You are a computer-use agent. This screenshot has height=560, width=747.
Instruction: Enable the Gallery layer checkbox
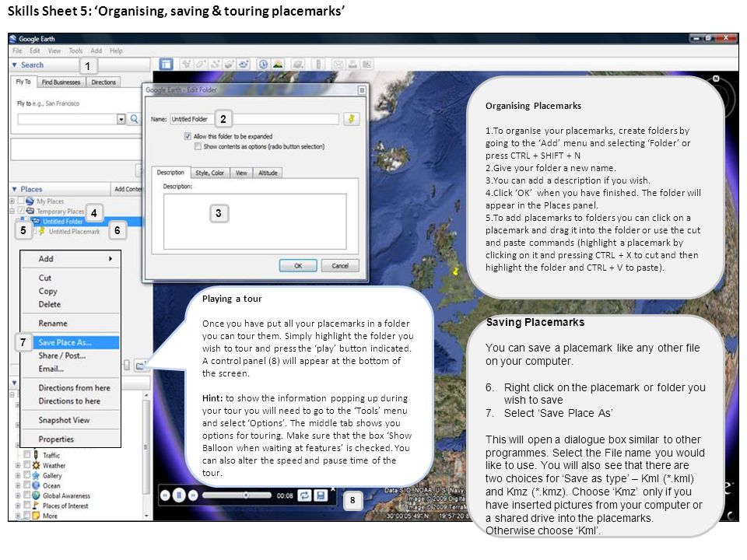27,475
